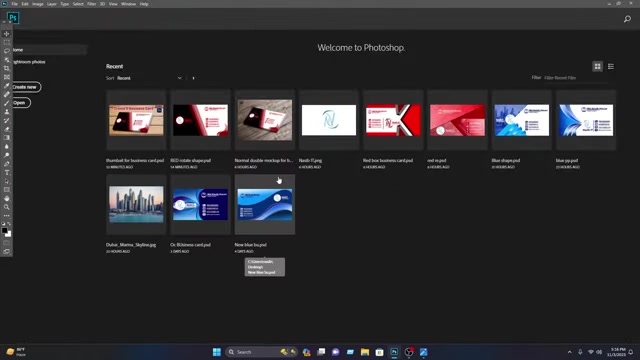This screenshot has height=360, width=640.
Task: Show hidden icons in the system tray
Action: pos(569,352)
